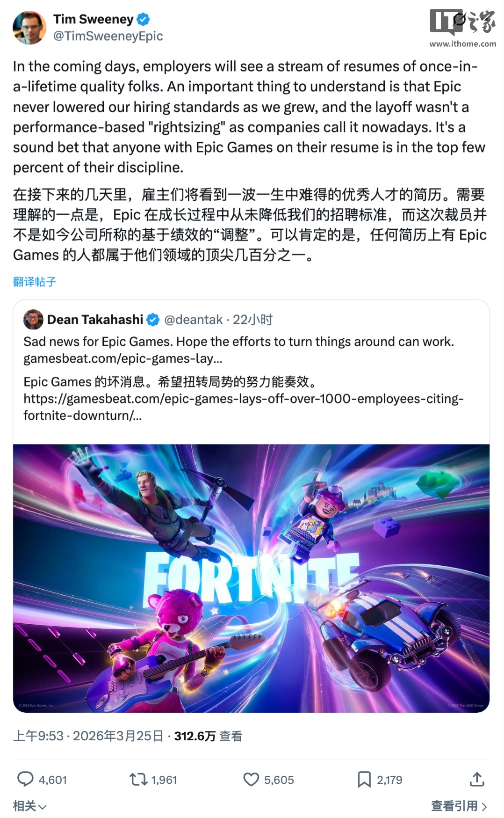Viewport: 504px width, 818px height.
Task: Click the Tim Sweeney display name
Action: (94, 19)
